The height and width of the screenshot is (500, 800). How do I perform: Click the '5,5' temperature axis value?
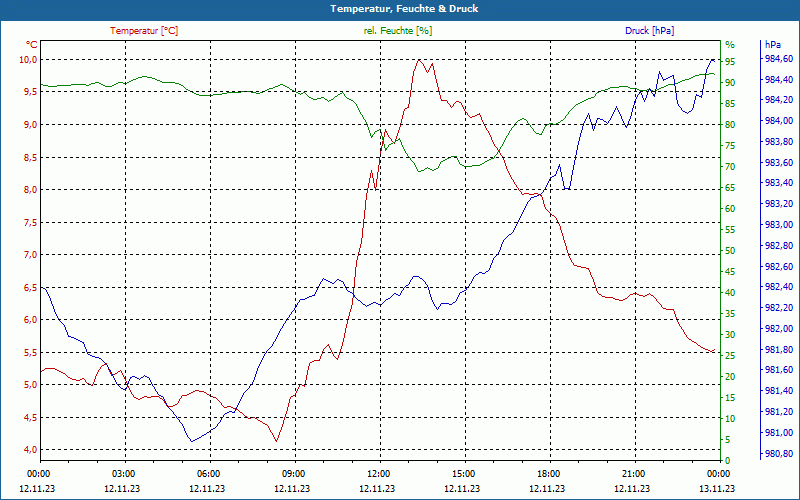pos(31,352)
